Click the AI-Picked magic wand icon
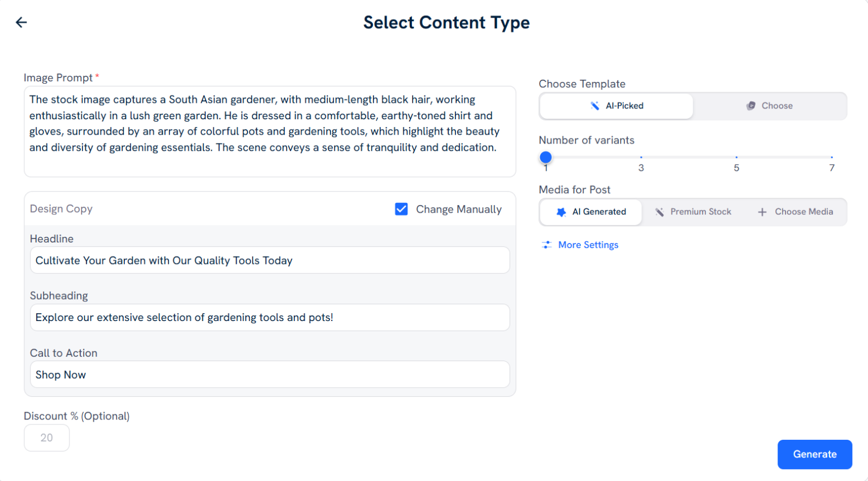 coord(595,106)
